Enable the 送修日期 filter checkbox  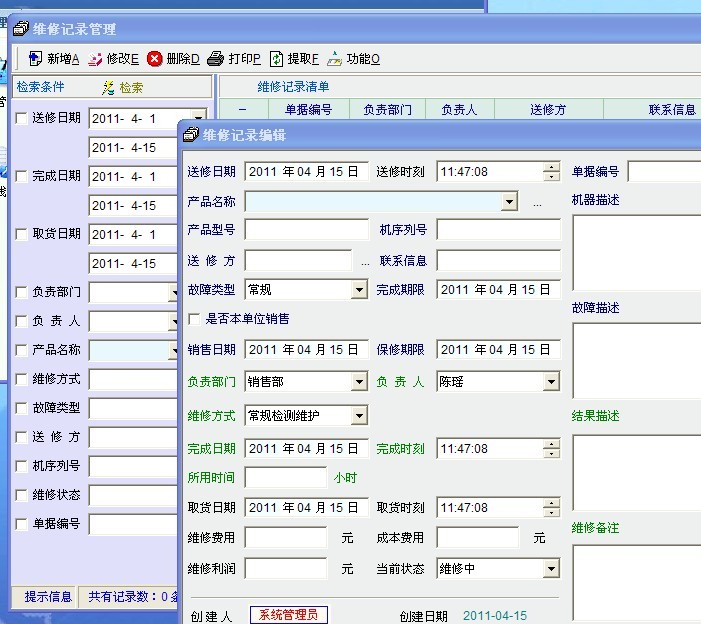pyautogui.click(x=22, y=119)
